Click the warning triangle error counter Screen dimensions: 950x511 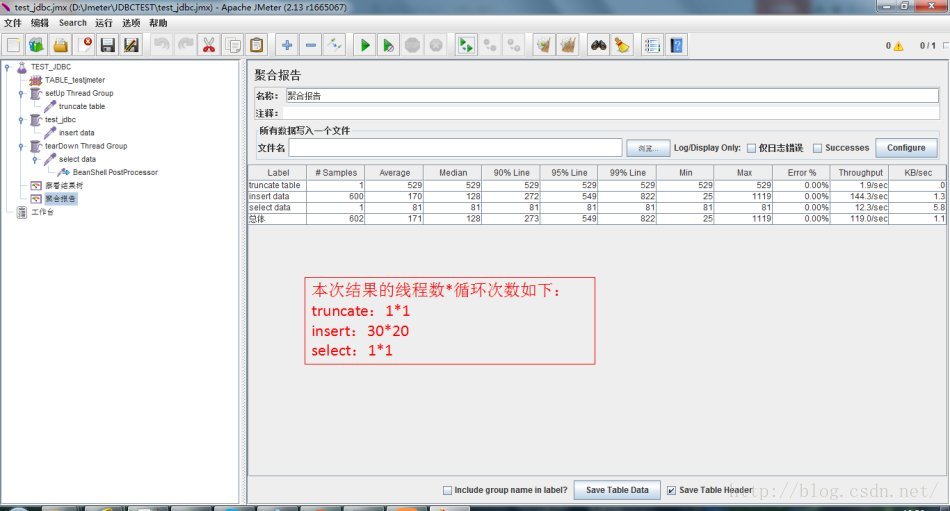[898, 46]
